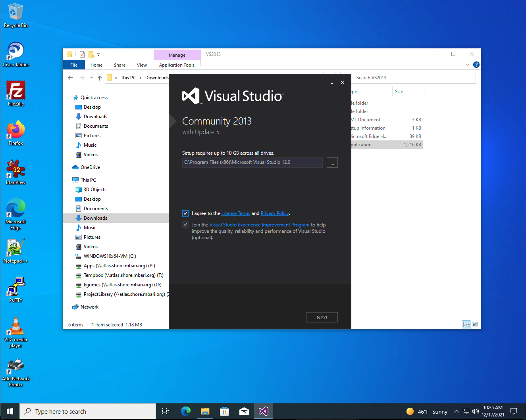Open the Quick Access Toolbar customize dropdown
Image resolution: width=526 pixels, height=420 pixels.
click(x=98, y=54)
